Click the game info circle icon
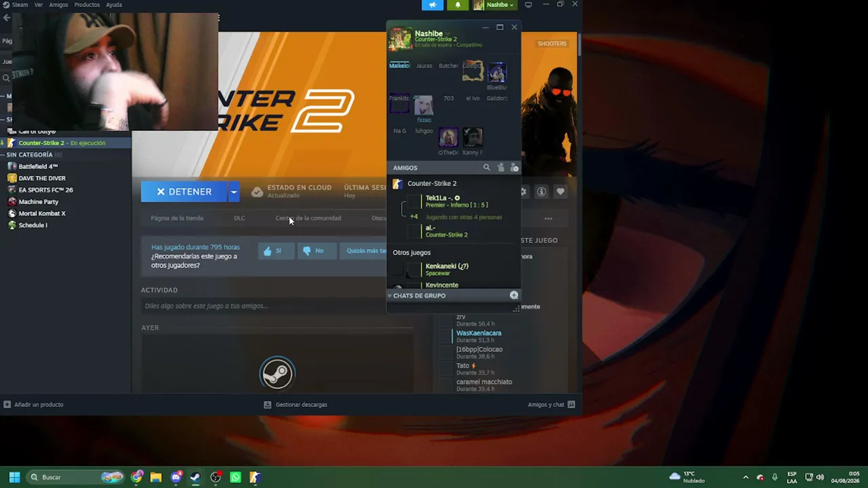The height and width of the screenshot is (488, 868). click(541, 192)
